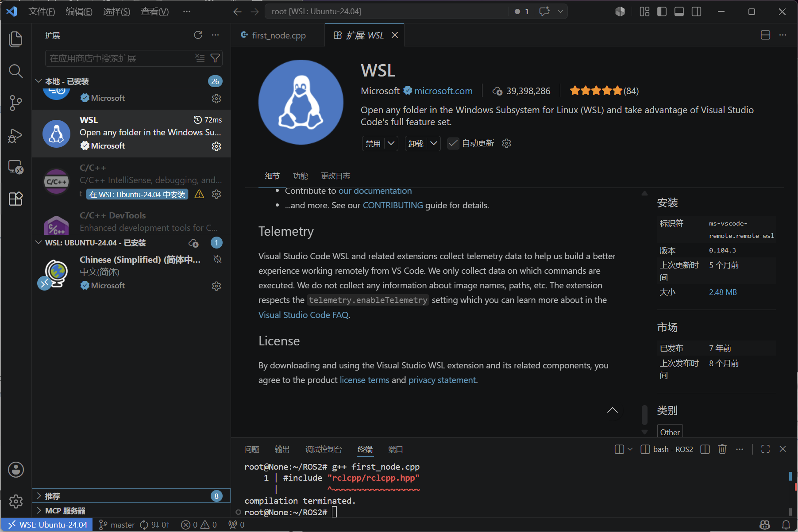Close the terminal panel
Image resolution: width=798 pixels, height=532 pixels.
pos(783,449)
